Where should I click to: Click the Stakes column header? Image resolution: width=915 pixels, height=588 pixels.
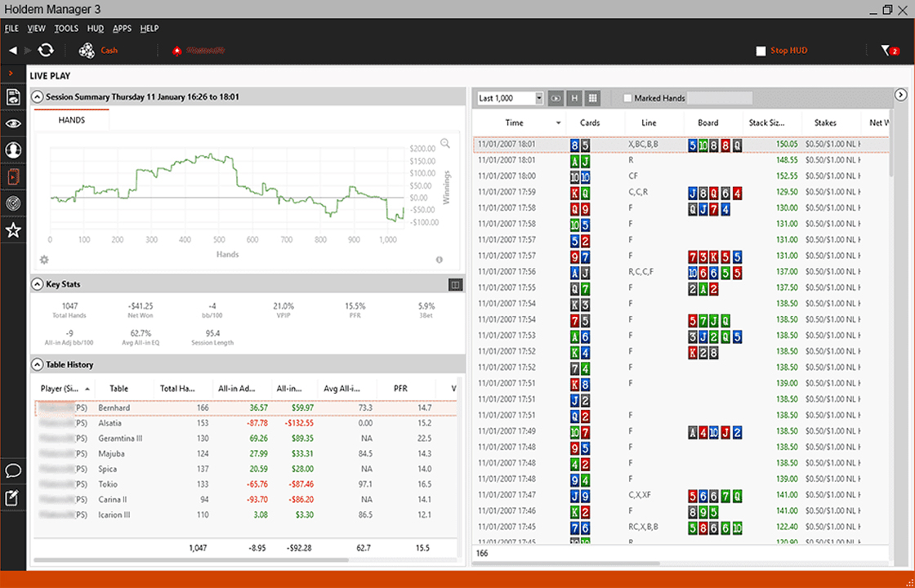point(825,123)
